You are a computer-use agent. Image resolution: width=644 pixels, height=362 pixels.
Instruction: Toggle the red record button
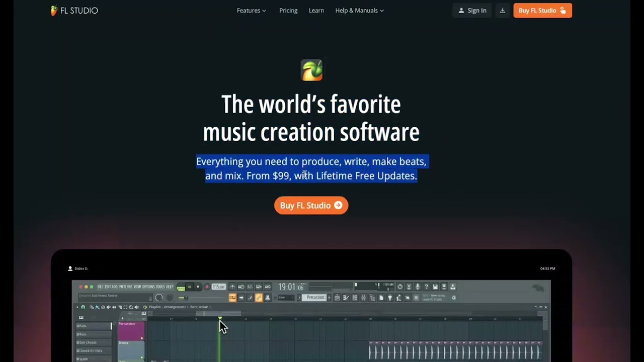207,287
